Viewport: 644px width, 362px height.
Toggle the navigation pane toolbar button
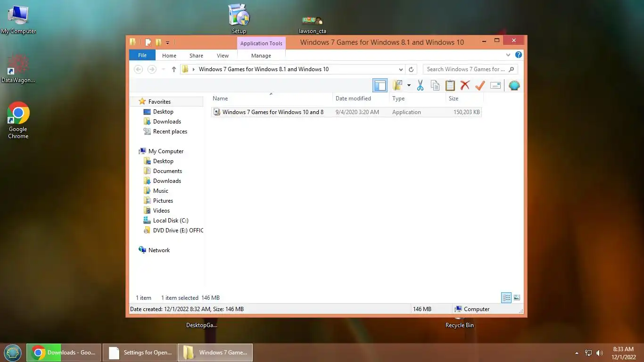click(x=380, y=85)
